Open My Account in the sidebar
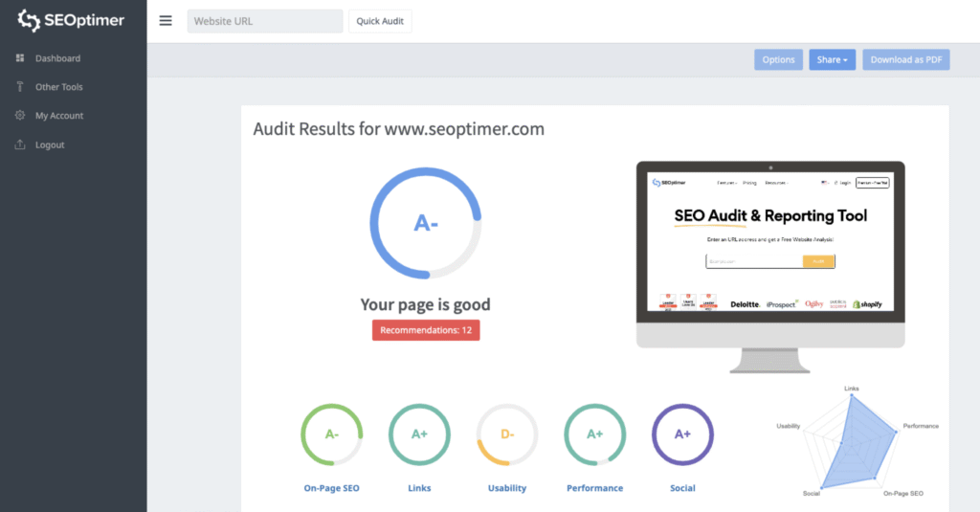The width and height of the screenshot is (980, 512). (59, 116)
